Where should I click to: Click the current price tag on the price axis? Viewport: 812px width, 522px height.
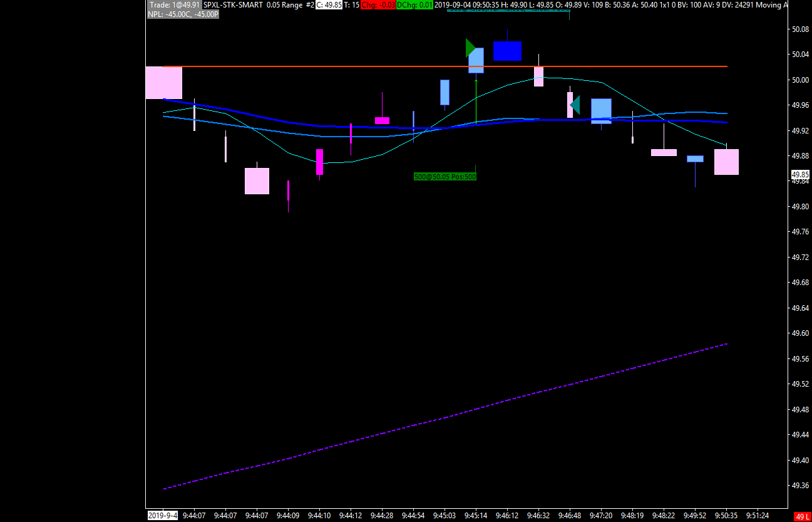tap(800, 174)
